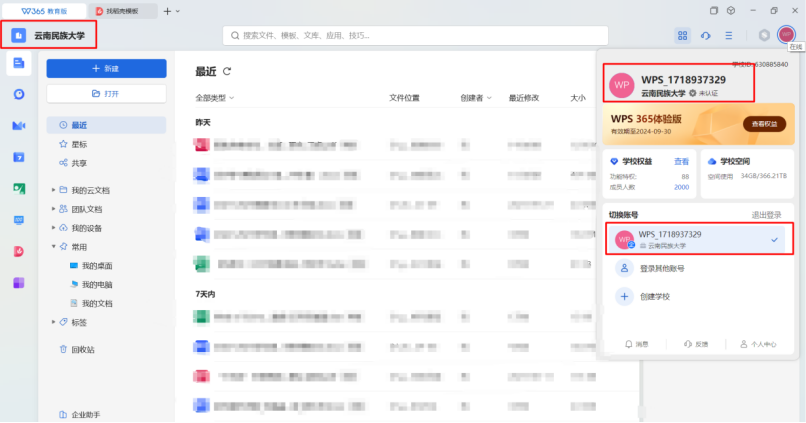
Task: Click the WP avatar at top right
Action: tap(786, 34)
